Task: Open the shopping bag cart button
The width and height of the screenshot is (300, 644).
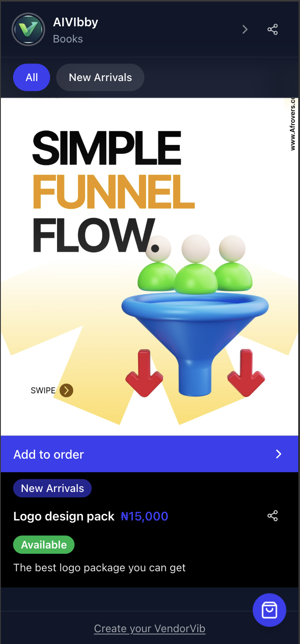Action: tap(269, 610)
